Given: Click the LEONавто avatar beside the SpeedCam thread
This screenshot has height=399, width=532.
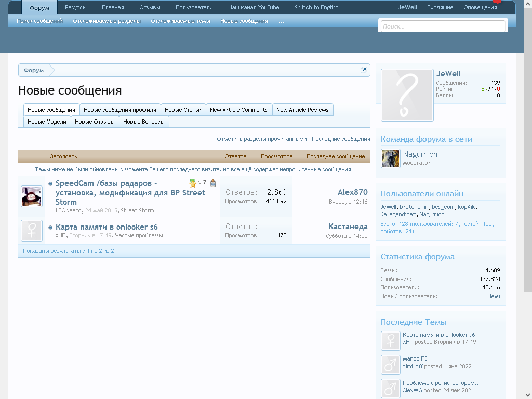Looking at the screenshot, I should point(32,196).
